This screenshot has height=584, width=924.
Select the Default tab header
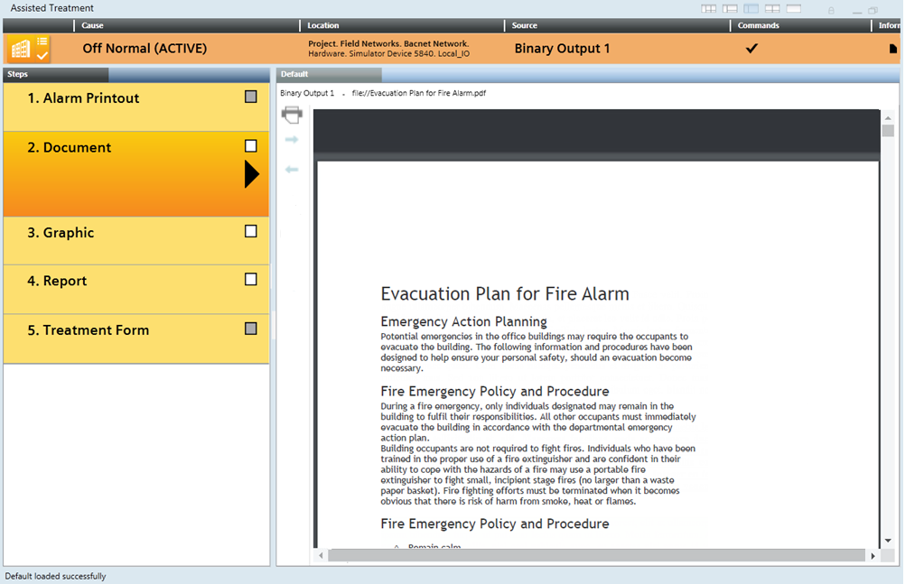tap(329, 74)
